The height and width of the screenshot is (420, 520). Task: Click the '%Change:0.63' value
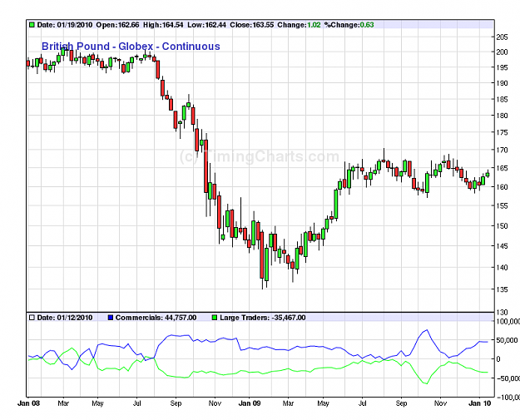click(x=349, y=25)
